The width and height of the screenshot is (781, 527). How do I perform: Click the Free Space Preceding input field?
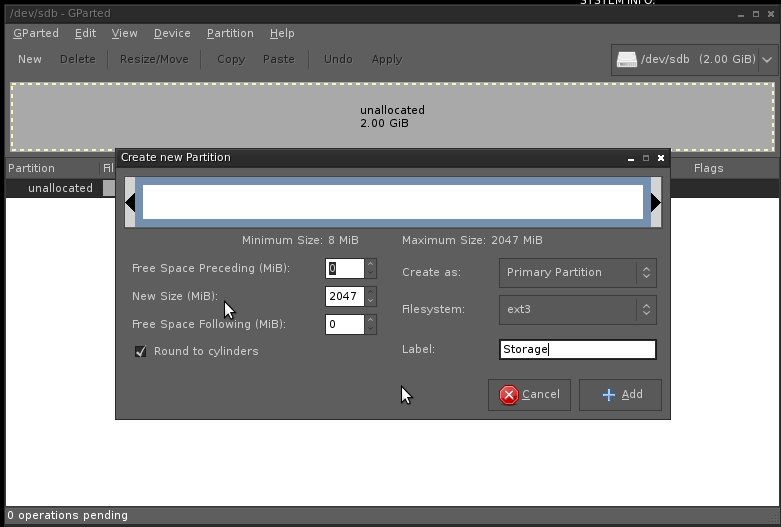(345, 268)
